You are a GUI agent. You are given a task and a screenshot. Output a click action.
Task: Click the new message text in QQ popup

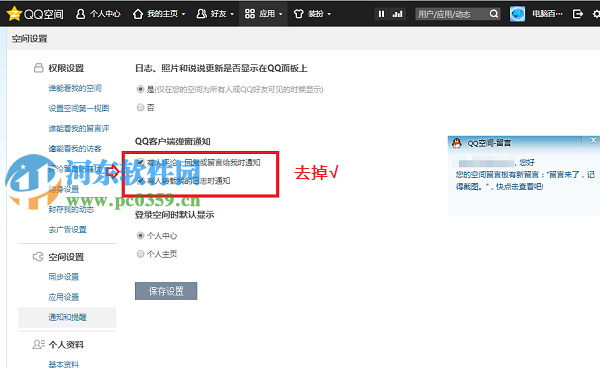[x=525, y=181]
